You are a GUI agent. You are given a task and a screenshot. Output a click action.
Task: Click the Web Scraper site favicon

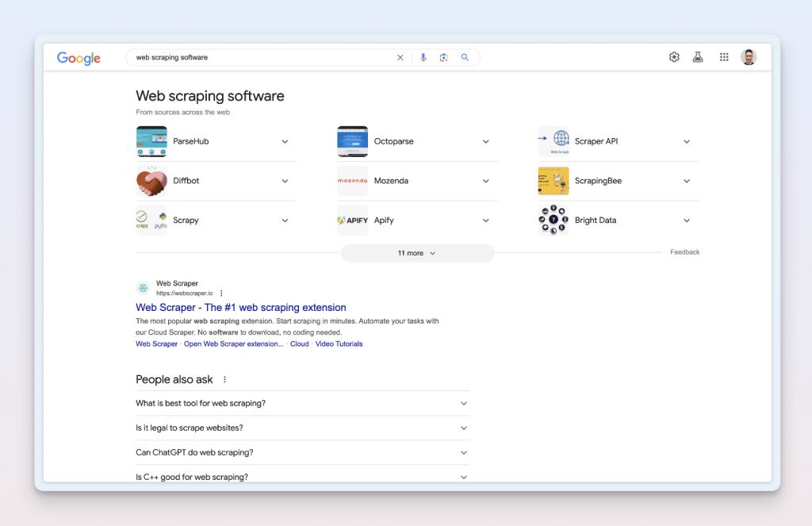point(143,288)
